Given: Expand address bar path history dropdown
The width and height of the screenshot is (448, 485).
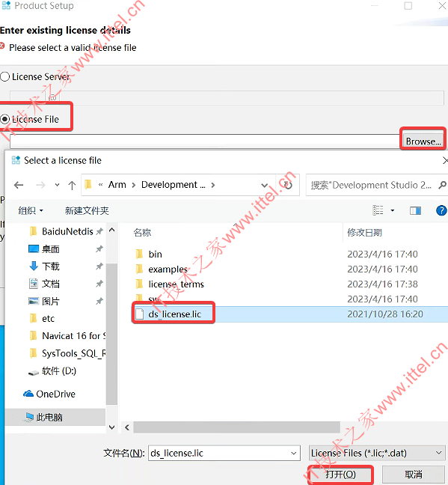Looking at the screenshot, I should pyautogui.click(x=264, y=185).
